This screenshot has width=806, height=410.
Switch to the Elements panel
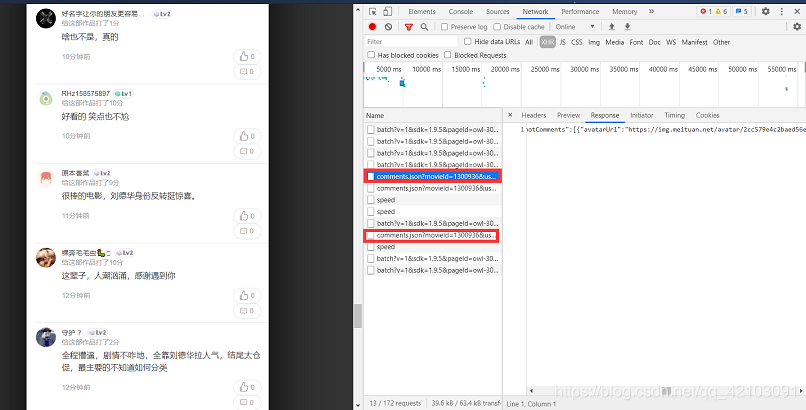point(422,11)
